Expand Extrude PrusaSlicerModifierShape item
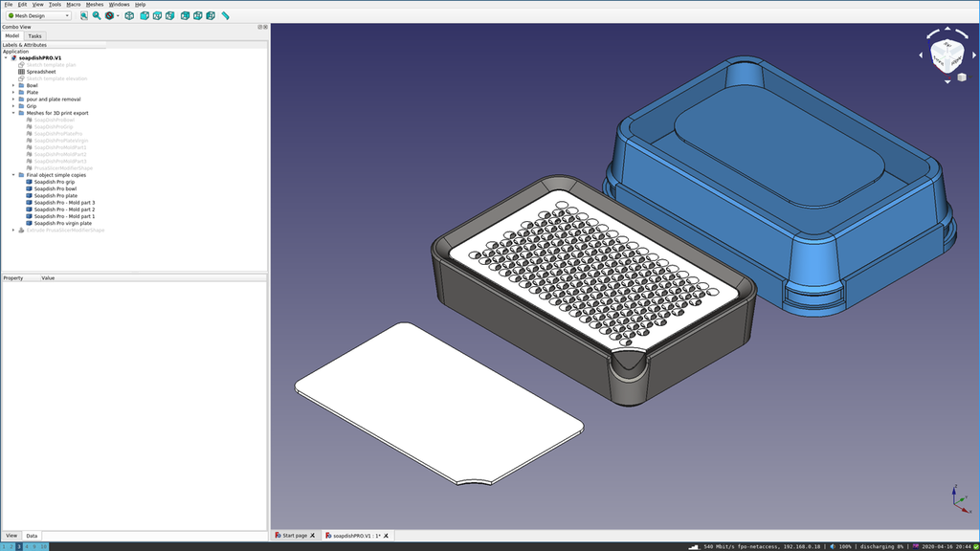Viewport: 980px width, 551px height. click(13, 230)
